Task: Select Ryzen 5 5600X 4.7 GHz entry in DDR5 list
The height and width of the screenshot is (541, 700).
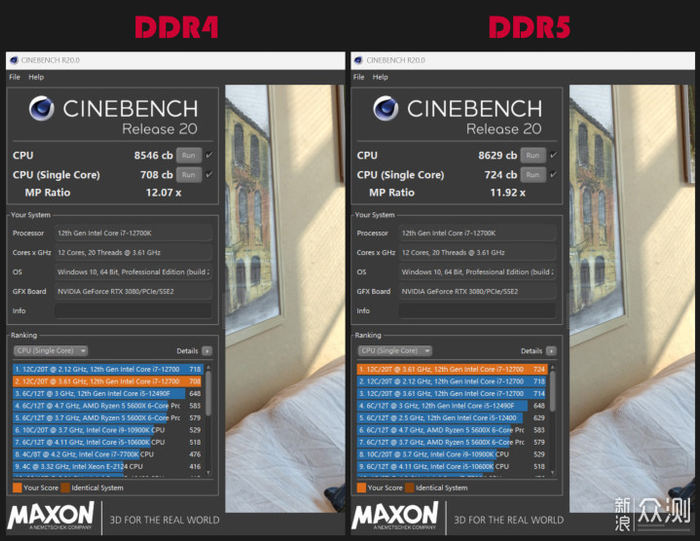Action: tap(452, 430)
